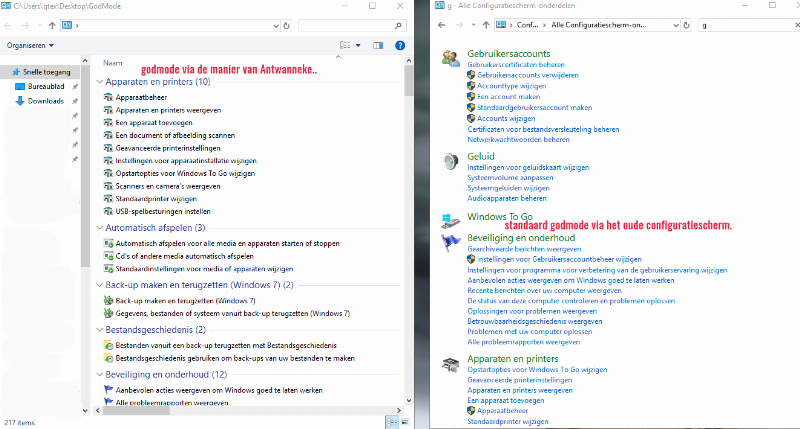Go up one level in Configuratiescherm window
The width and height of the screenshot is (800, 429).
[486, 25]
